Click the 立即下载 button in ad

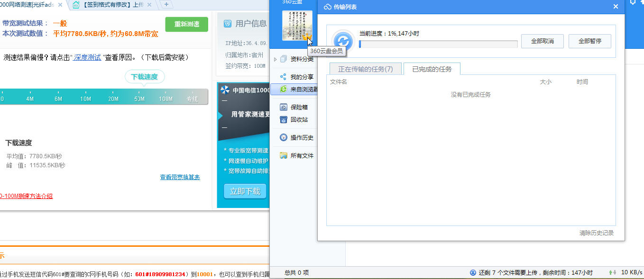[x=245, y=191]
